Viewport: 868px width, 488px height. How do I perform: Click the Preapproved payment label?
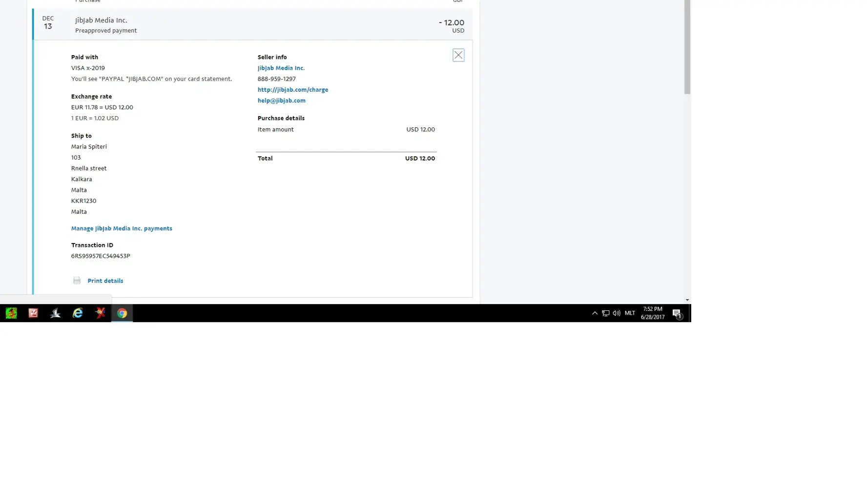pyautogui.click(x=106, y=30)
